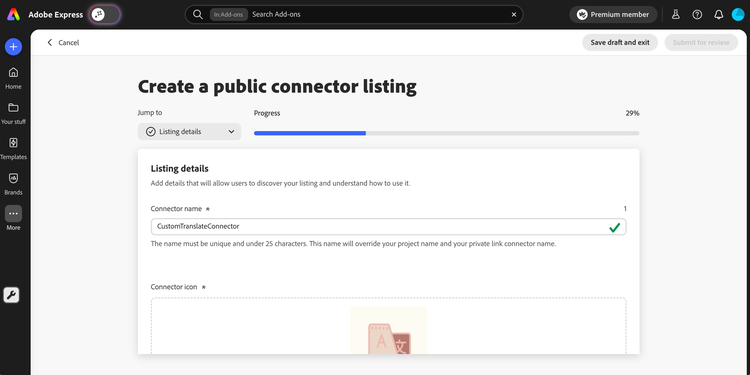The image size is (750, 375).
Task: Open the notifications bell icon
Action: (x=718, y=14)
